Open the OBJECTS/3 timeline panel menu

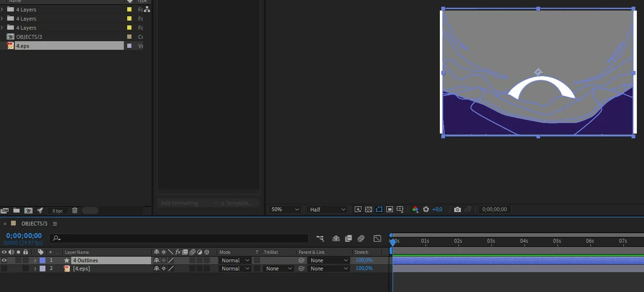click(x=55, y=224)
